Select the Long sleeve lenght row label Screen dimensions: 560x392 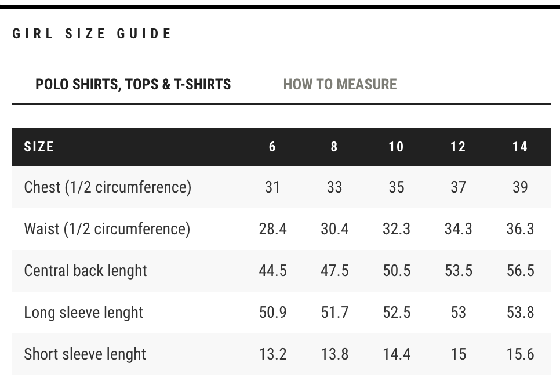tap(83, 313)
